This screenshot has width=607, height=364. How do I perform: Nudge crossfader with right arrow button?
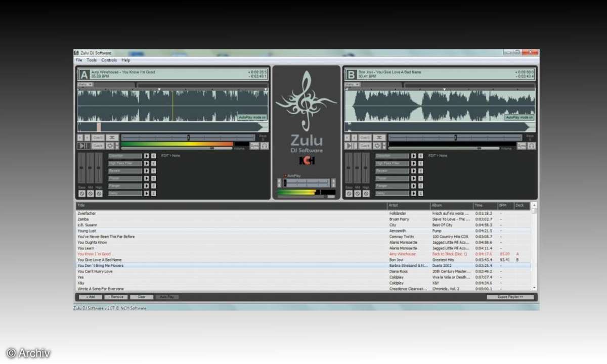[x=333, y=183]
